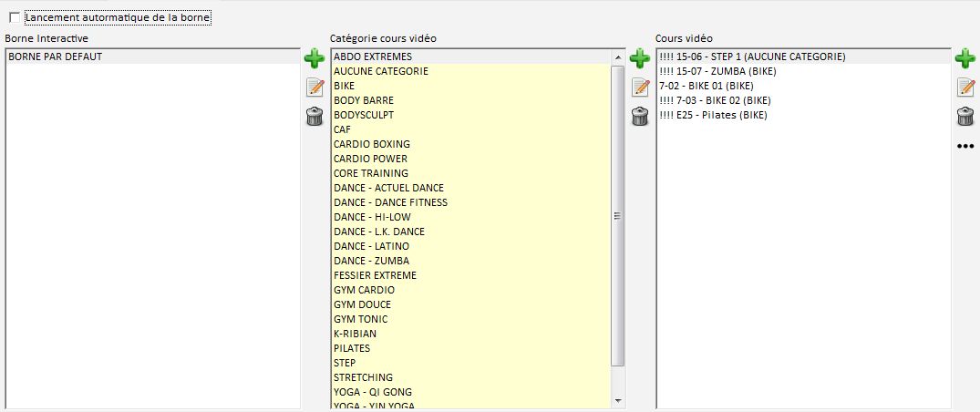Edit the selected video course category
This screenshot has height=412, width=980.
[639, 88]
